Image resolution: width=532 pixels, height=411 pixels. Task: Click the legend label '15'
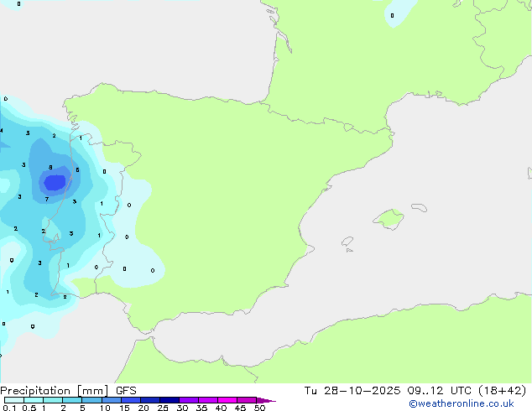124,408
